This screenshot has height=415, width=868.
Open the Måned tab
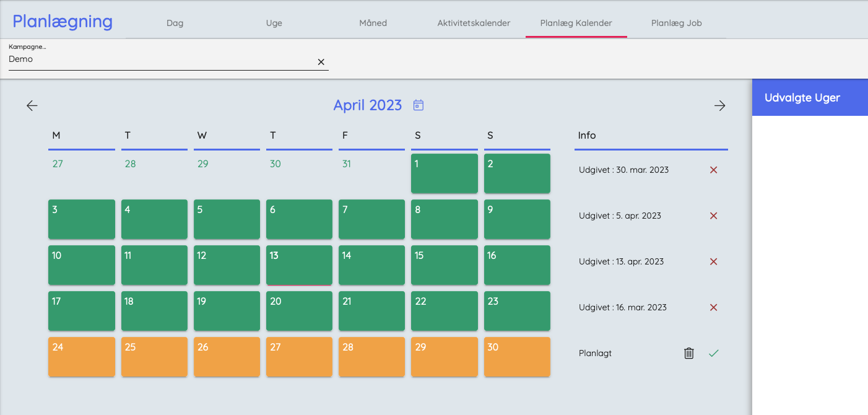click(x=373, y=23)
